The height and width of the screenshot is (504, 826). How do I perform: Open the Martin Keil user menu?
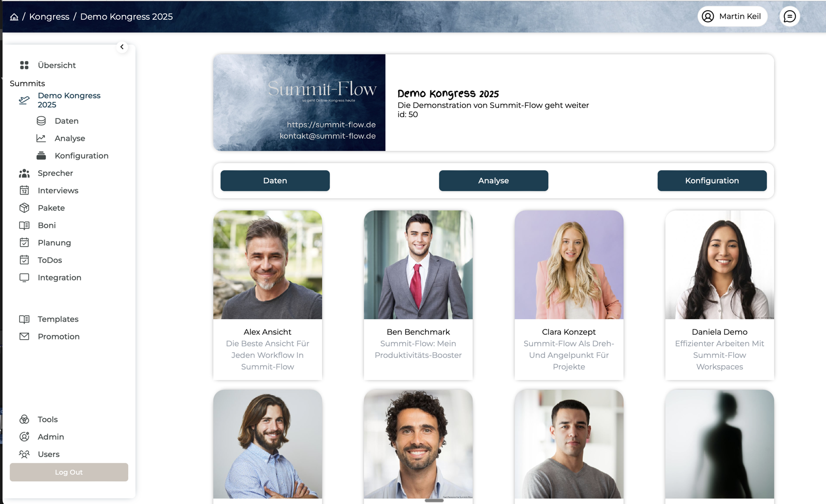tap(732, 16)
